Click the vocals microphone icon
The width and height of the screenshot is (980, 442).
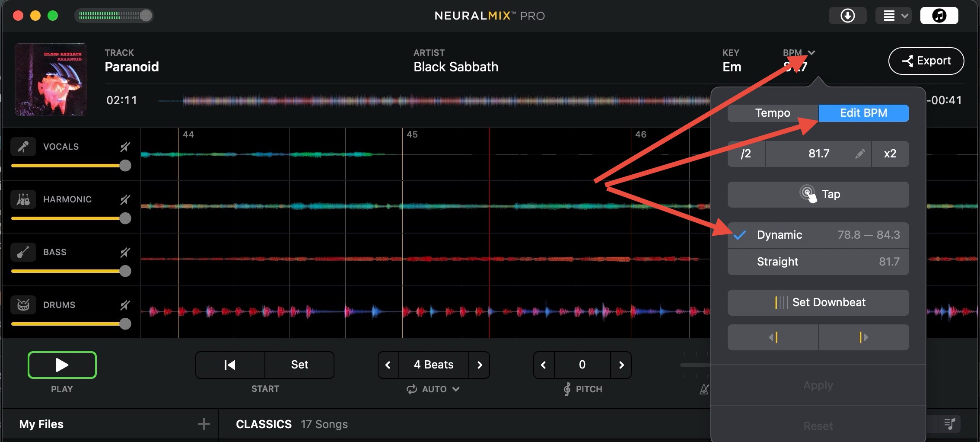coord(23,147)
